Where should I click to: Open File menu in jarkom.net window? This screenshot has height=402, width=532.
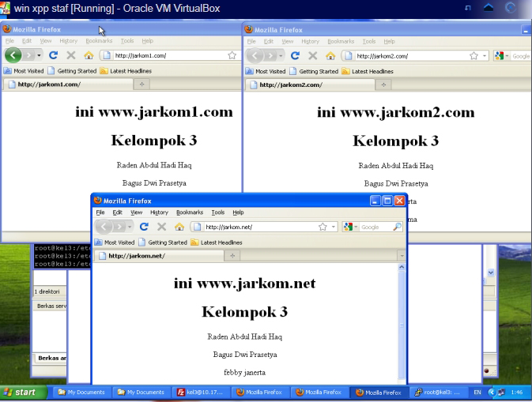click(100, 212)
